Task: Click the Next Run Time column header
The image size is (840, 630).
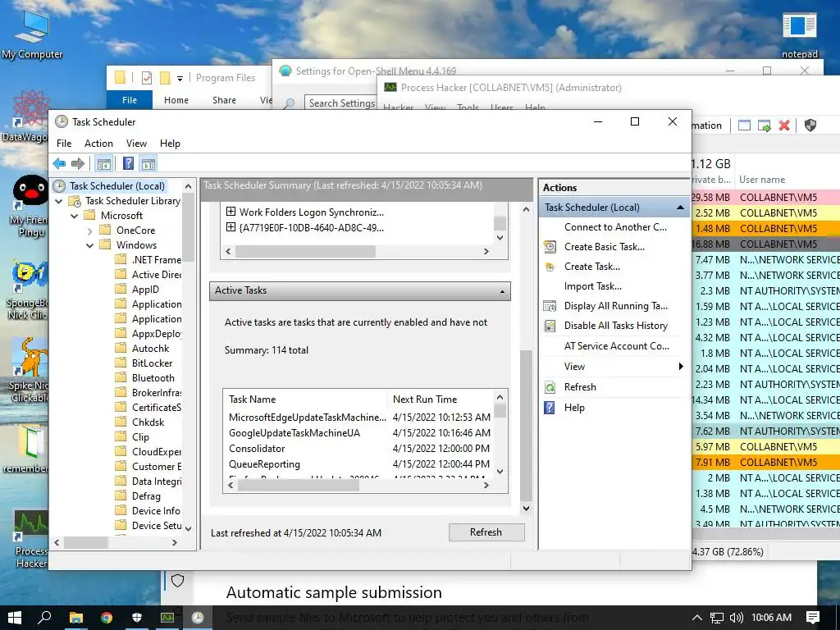Action: (x=440, y=399)
